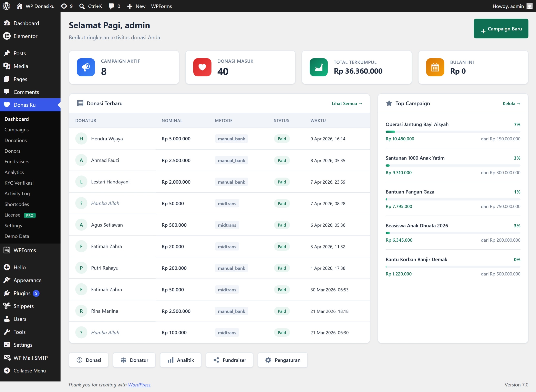Click the orange calendar Bulan Ini icon
Viewport: 536px width, 392px height.
(x=435, y=67)
